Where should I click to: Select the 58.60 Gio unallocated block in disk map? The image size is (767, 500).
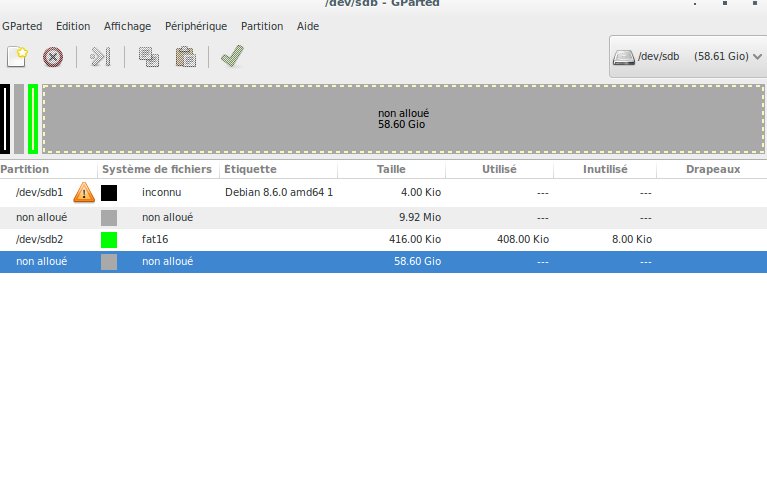click(x=404, y=119)
